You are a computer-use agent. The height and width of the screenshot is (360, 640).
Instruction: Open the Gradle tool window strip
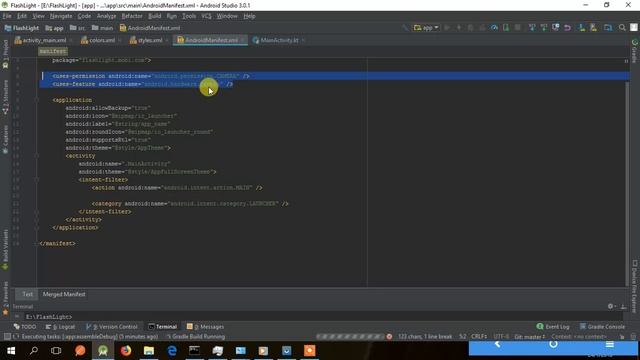tap(635, 51)
